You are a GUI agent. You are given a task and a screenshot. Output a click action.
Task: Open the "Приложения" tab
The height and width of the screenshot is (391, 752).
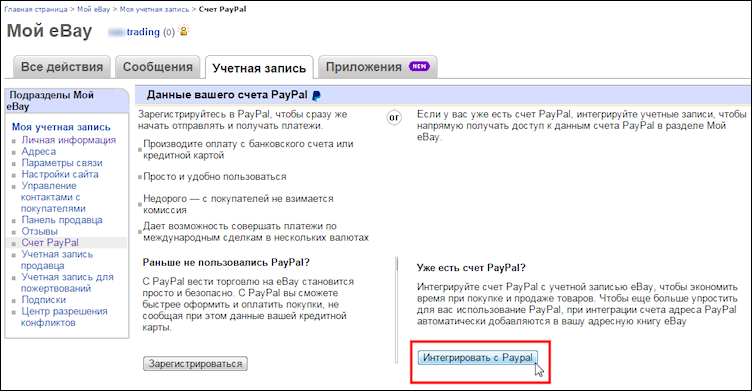(x=377, y=67)
